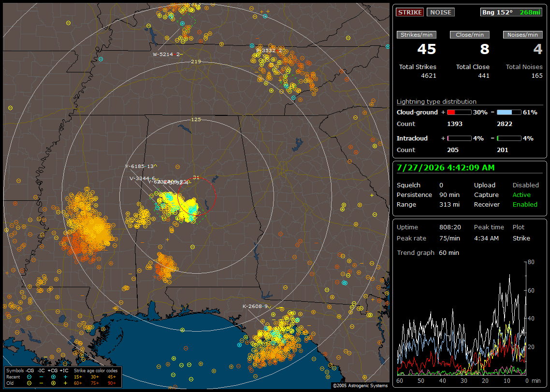Click the storm cell label K-2608-9
Viewport: 550px width, 392px height.
[255, 306]
